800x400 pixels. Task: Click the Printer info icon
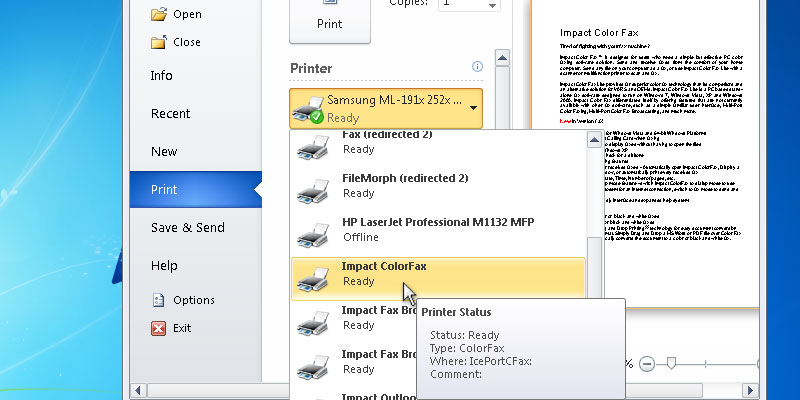click(x=477, y=67)
